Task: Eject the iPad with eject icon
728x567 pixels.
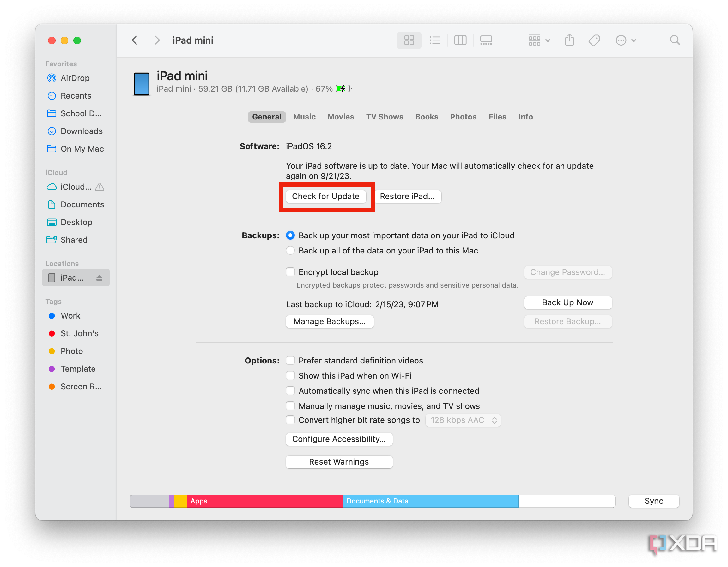Action: (99, 278)
